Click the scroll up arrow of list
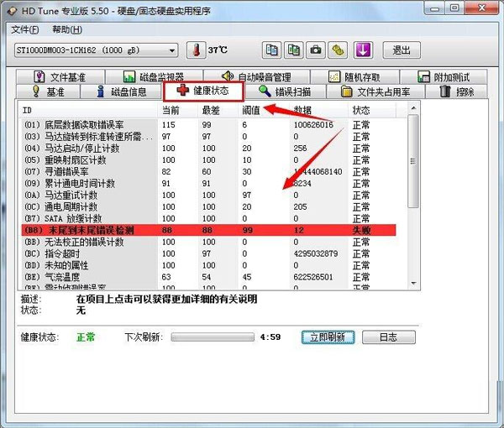 coord(413,108)
